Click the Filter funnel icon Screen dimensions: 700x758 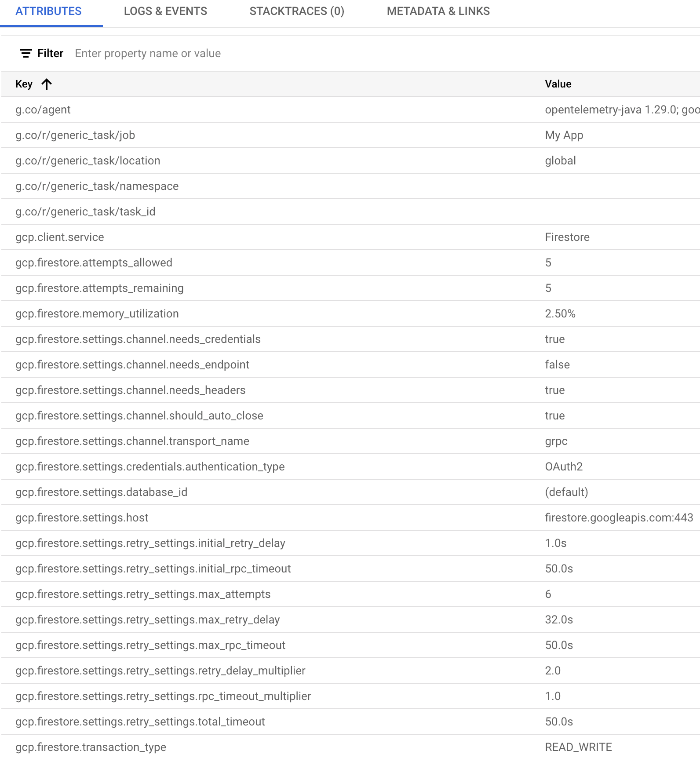(x=26, y=53)
